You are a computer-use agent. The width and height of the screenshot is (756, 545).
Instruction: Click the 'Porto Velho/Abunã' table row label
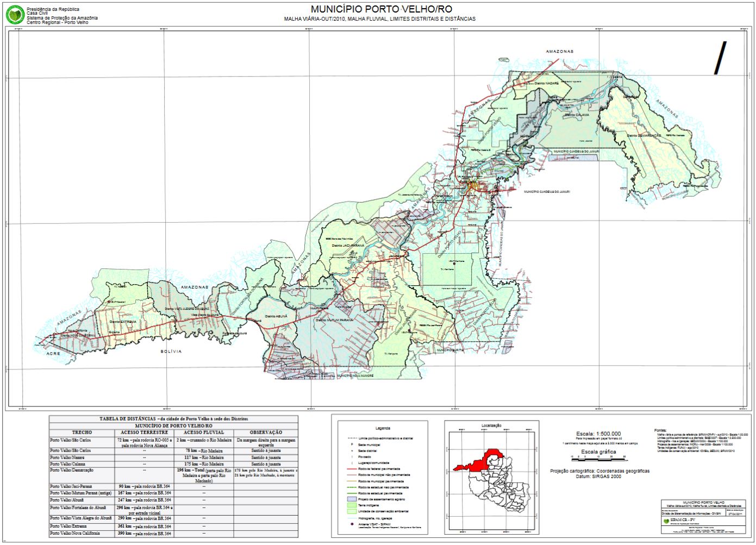[x=67, y=500]
